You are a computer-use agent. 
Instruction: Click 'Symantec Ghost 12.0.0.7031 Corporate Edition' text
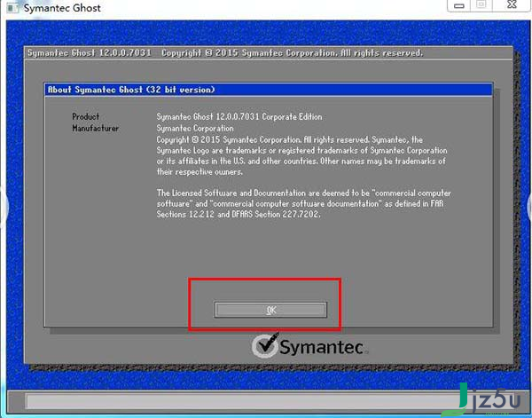(x=239, y=117)
